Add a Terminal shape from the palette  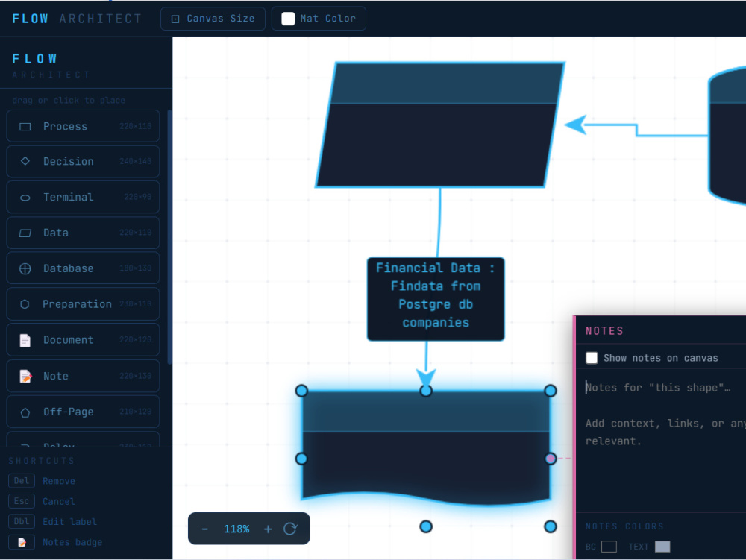pyautogui.click(x=84, y=197)
